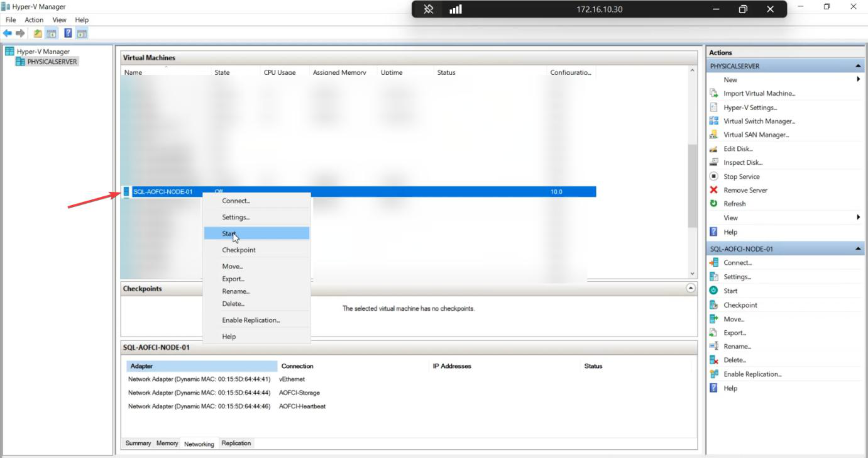Sort virtual machines by State column

click(236, 72)
